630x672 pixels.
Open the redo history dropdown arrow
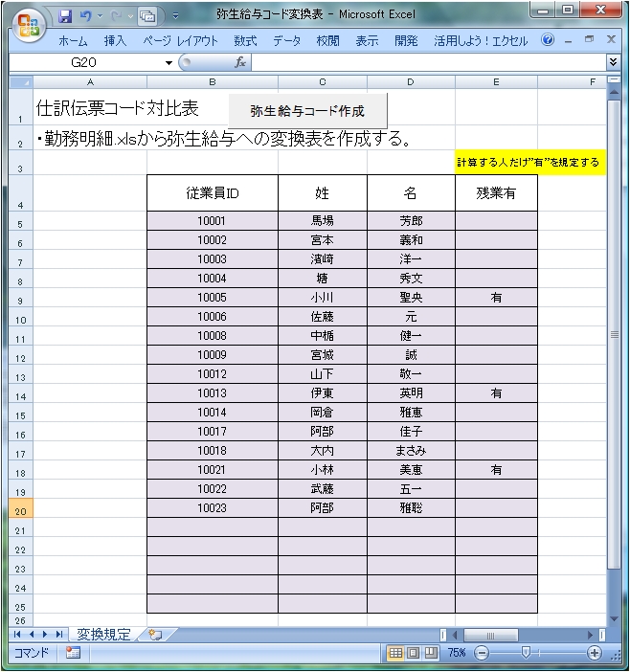(130, 16)
